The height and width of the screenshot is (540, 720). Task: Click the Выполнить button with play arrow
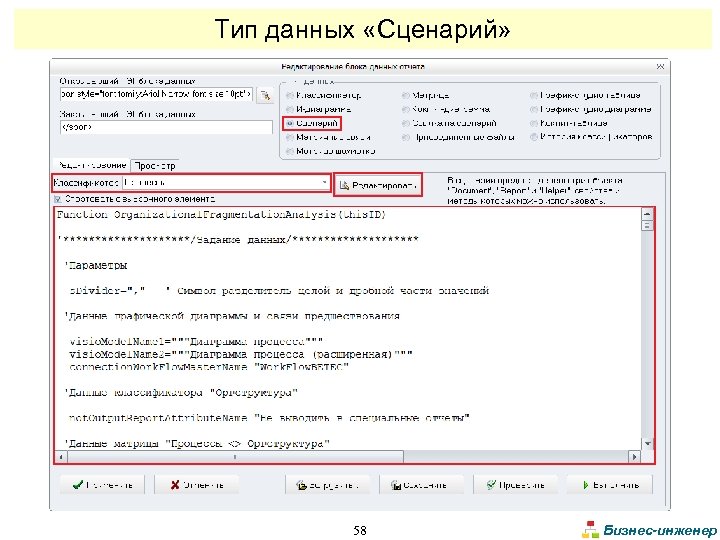(610, 485)
